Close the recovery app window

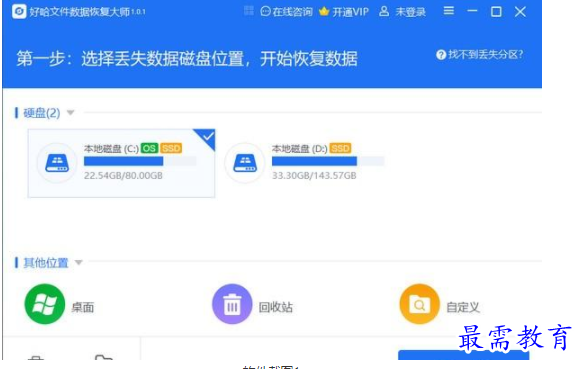coord(520,12)
